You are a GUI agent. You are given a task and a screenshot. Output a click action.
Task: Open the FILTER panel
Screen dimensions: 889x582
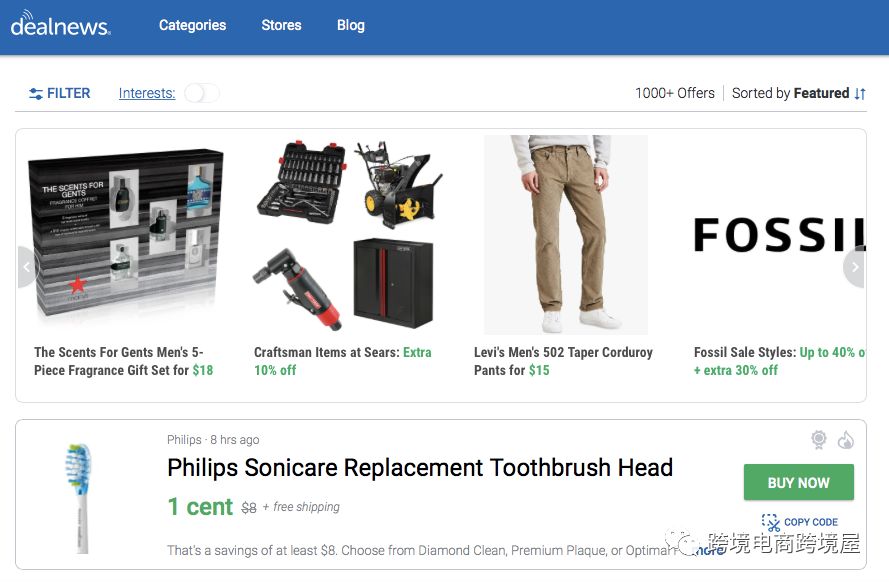pos(60,94)
